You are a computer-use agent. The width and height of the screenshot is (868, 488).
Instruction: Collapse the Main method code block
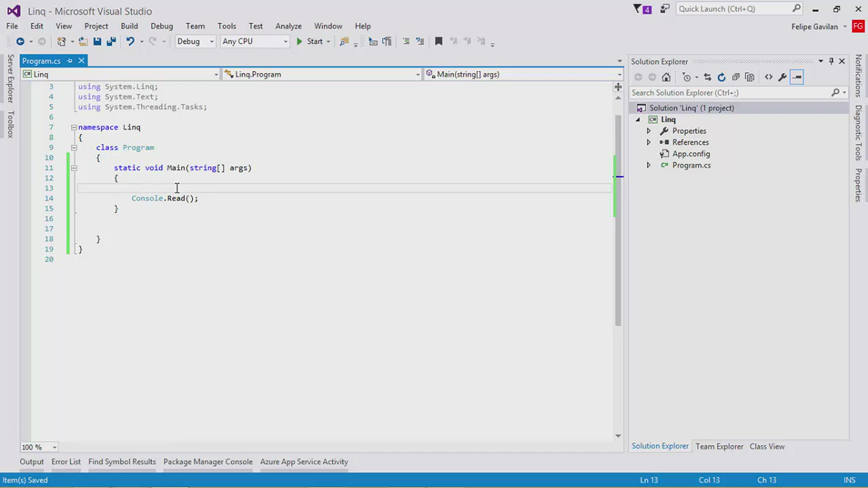(x=74, y=168)
